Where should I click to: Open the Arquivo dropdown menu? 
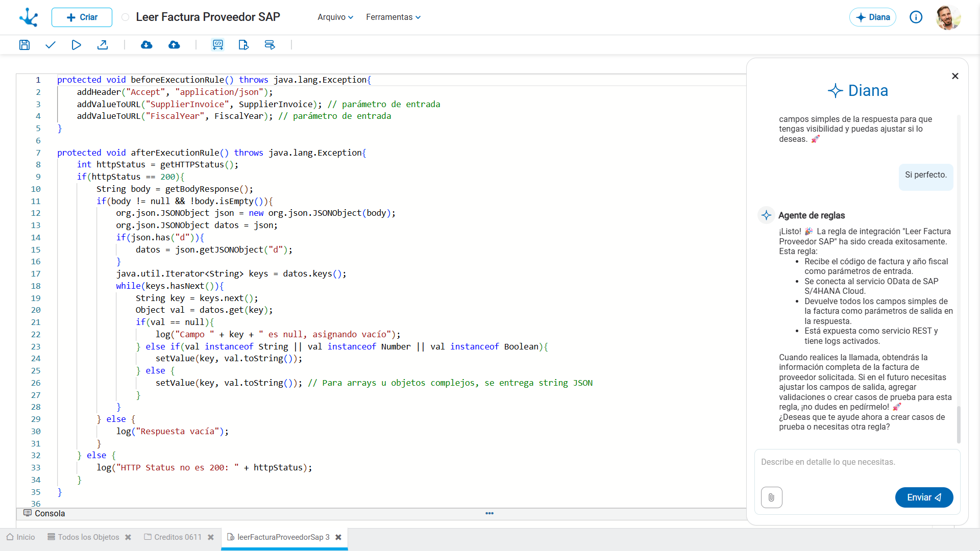(x=335, y=17)
